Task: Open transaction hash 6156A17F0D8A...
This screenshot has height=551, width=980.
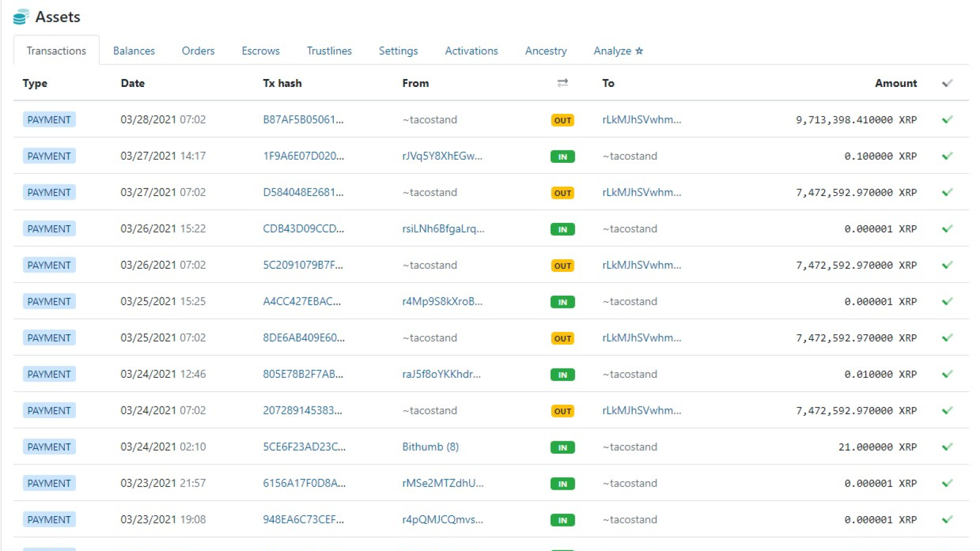Action: [x=304, y=483]
